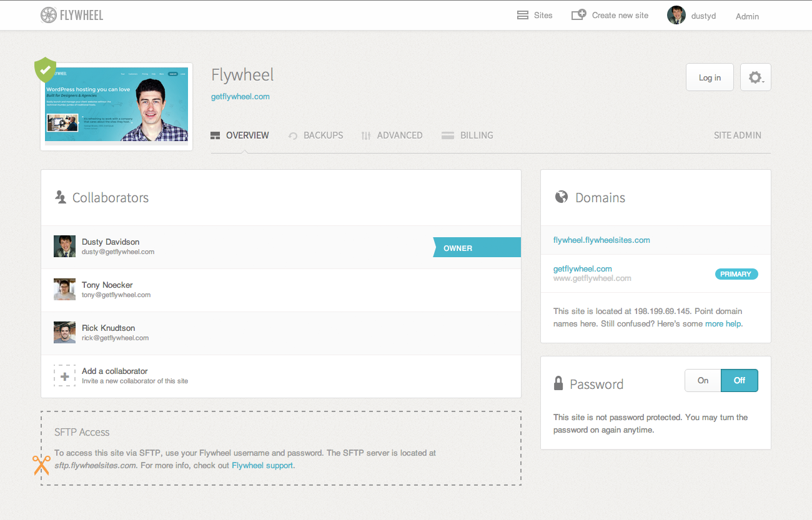The image size is (812, 520).
Task: Click Add a collaborator
Action: tap(115, 371)
